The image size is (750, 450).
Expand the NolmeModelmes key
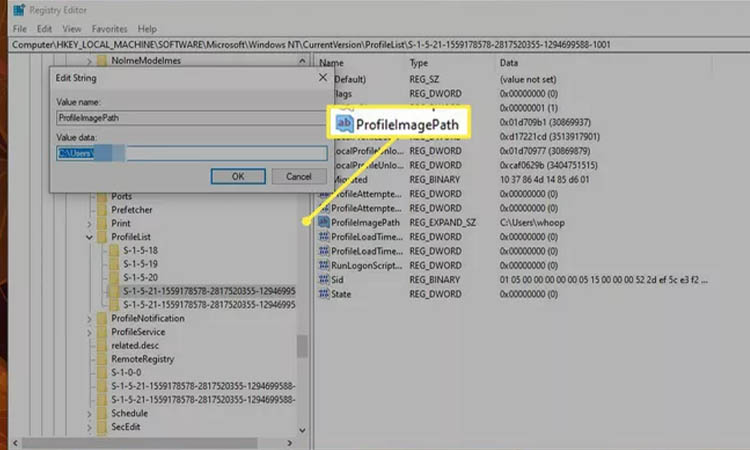[89, 61]
